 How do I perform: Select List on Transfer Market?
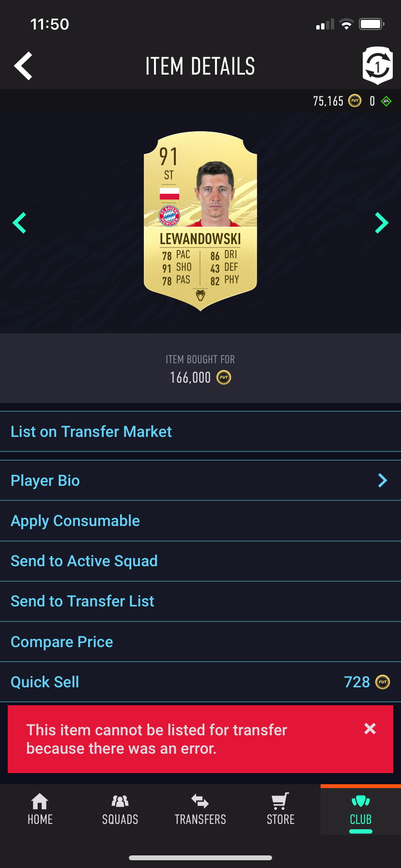pos(200,432)
